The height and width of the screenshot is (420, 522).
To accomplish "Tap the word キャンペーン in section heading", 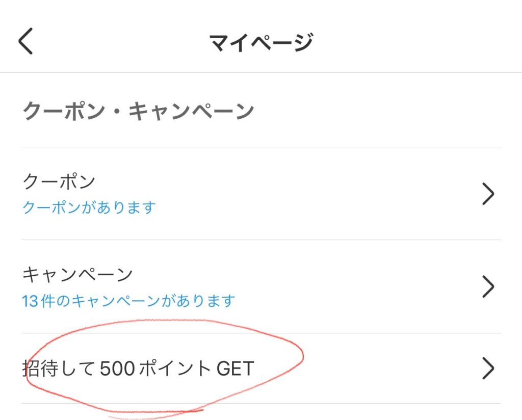I will click(x=192, y=111).
